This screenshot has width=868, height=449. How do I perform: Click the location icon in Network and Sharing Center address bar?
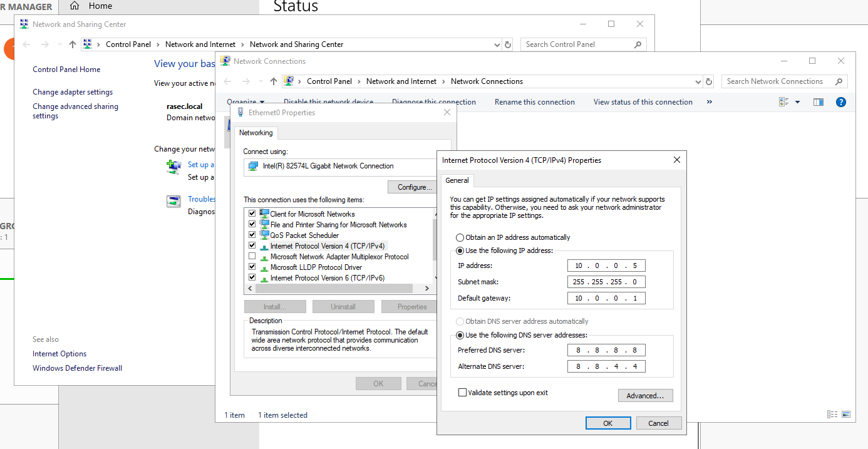click(88, 44)
